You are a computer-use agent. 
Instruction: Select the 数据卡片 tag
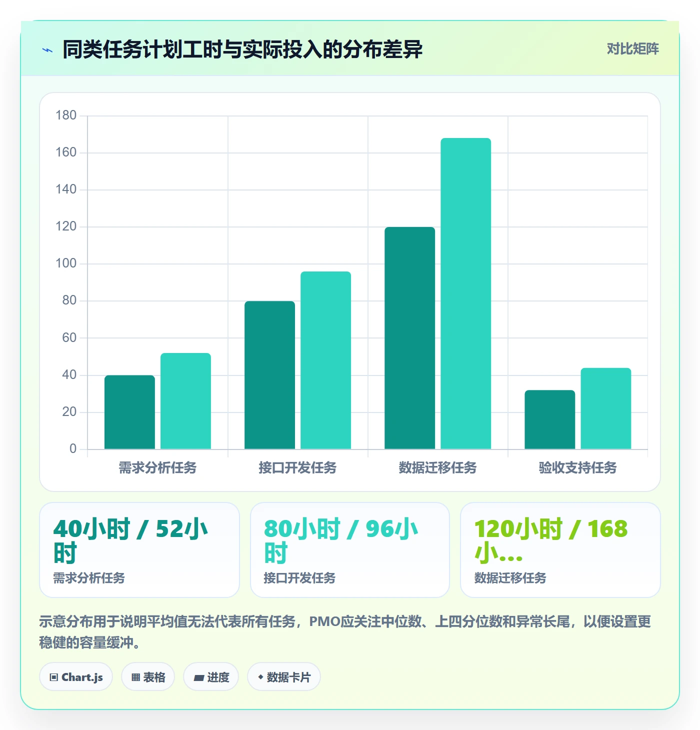tap(284, 677)
